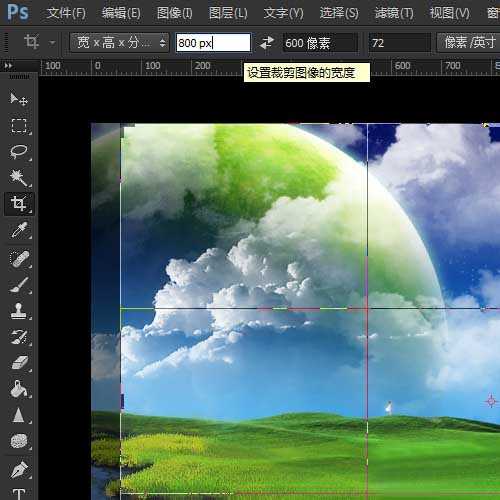Screen dimensions: 500x500
Task: Select the Sponge tool
Action: 19,441
